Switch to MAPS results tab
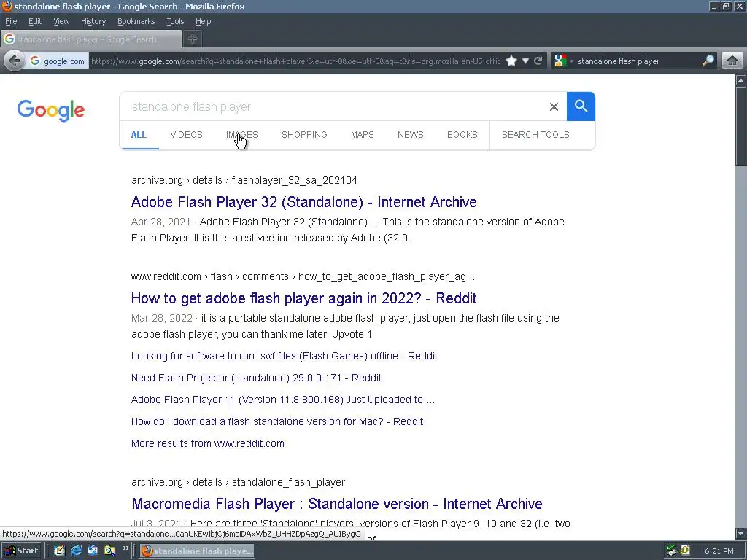The image size is (747, 560). [x=363, y=135]
